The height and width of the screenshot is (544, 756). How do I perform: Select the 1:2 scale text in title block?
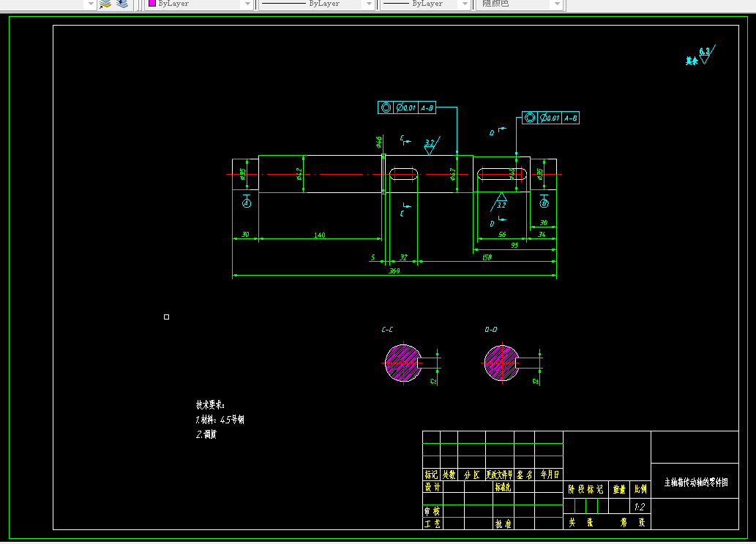[640, 507]
